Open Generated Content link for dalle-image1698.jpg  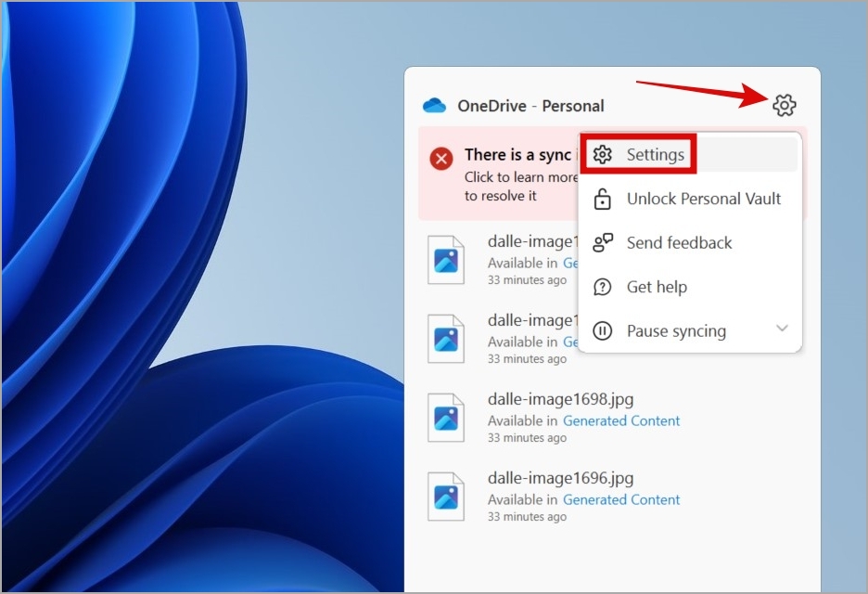621,421
